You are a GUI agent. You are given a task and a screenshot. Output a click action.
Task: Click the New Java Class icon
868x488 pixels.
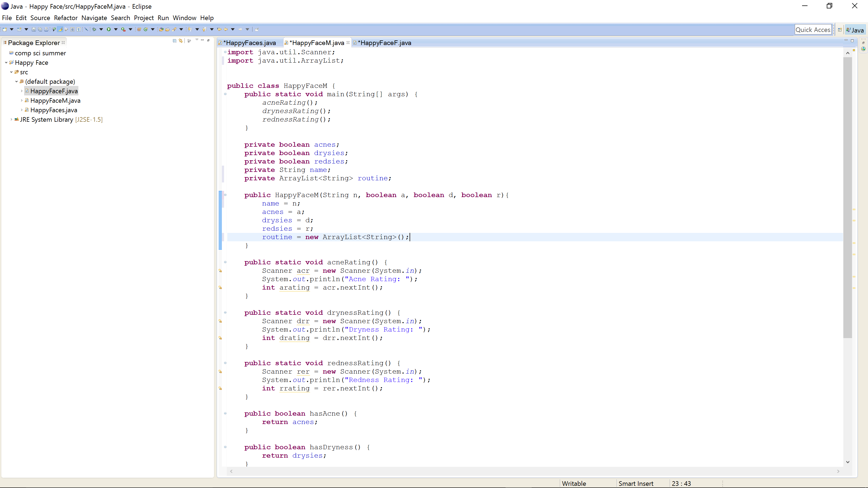coord(146,30)
